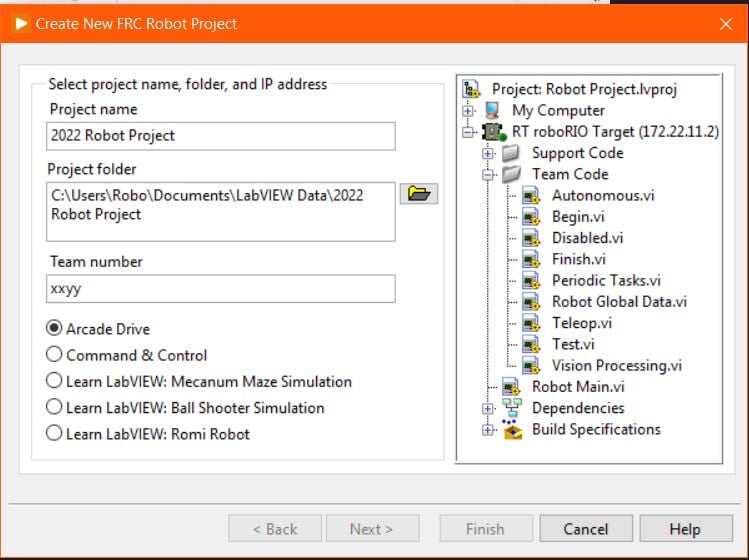Select the Robot Global Data.vi label
This screenshot has width=749, height=560.
click(620, 302)
